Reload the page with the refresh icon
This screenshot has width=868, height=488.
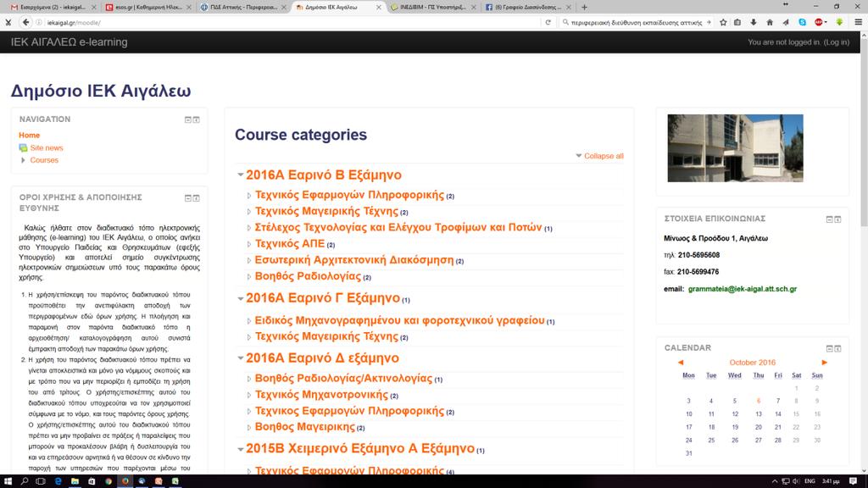point(548,22)
